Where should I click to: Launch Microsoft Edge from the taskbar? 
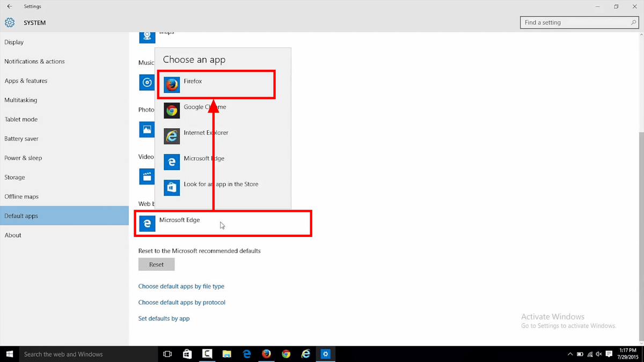246,354
